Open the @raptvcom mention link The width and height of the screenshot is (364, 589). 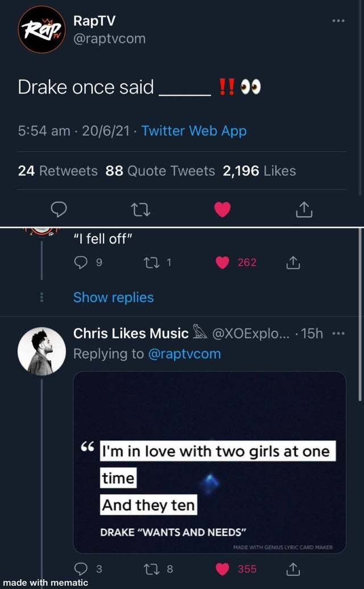(x=184, y=353)
